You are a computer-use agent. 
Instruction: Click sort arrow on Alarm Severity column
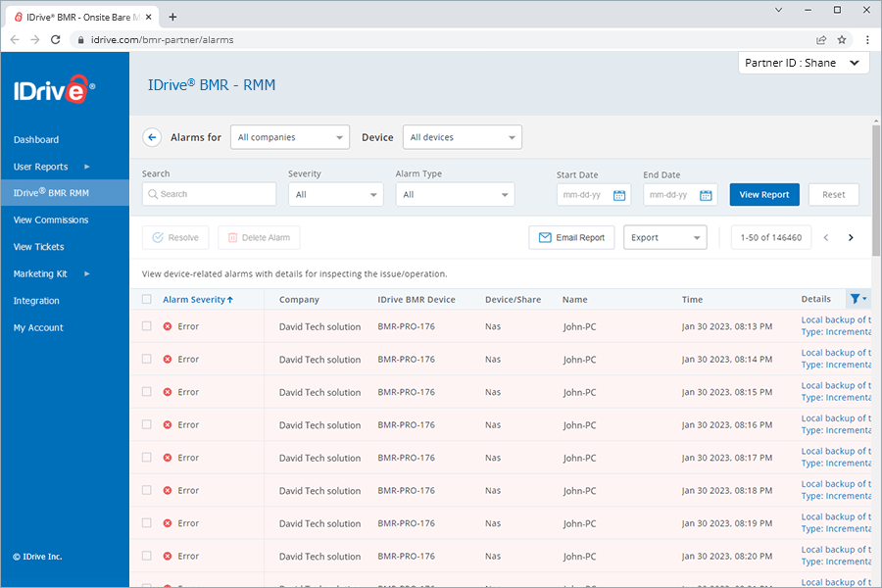click(230, 300)
